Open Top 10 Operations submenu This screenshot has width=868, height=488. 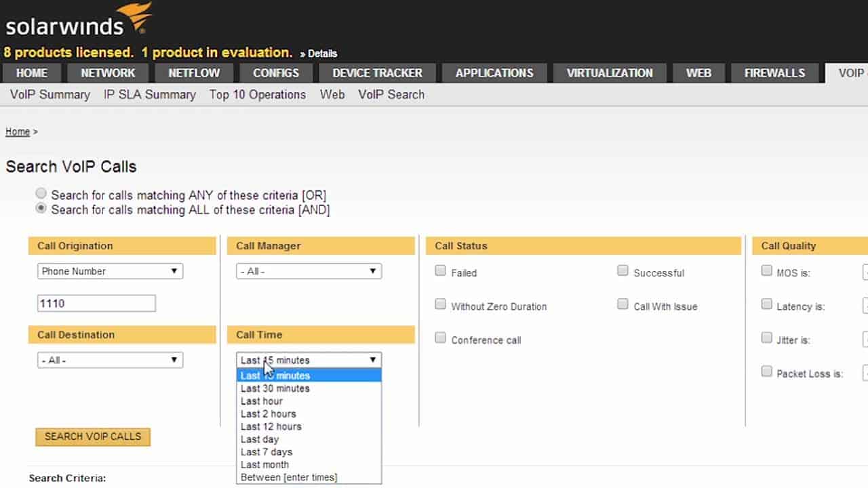[x=258, y=95]
